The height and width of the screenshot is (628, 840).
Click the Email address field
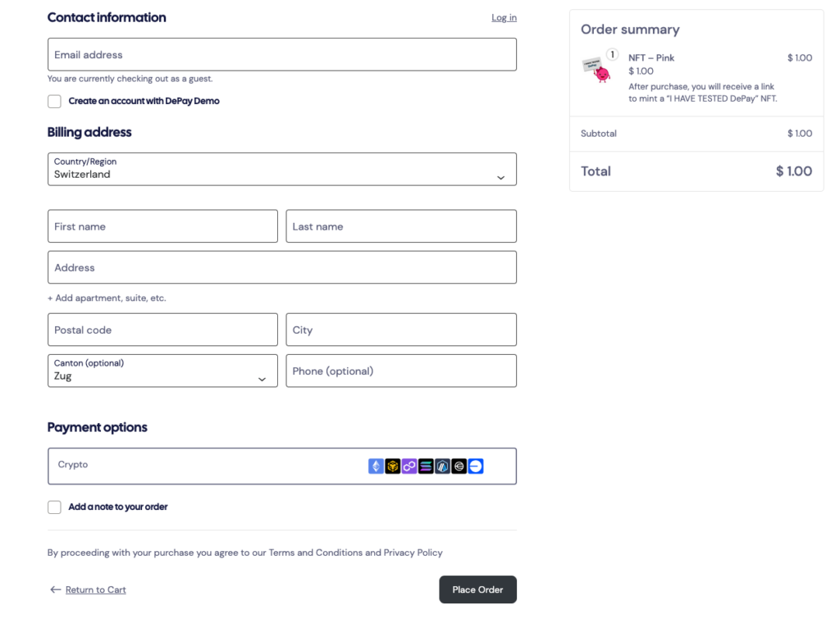282,55
